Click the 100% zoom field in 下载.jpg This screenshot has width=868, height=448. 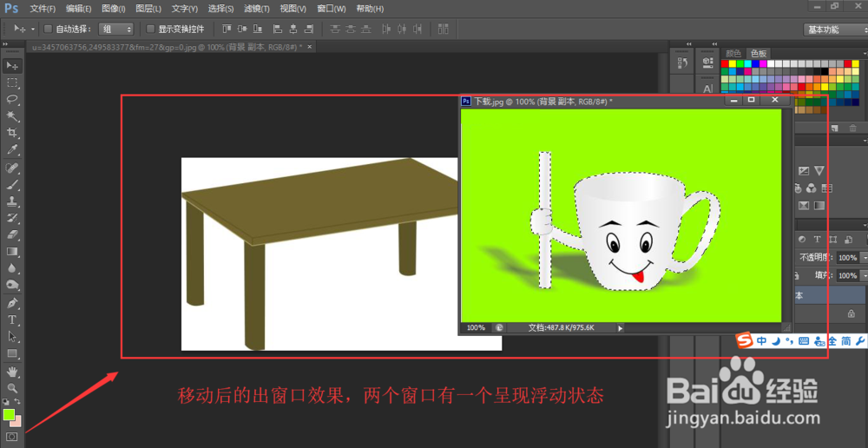476,328
